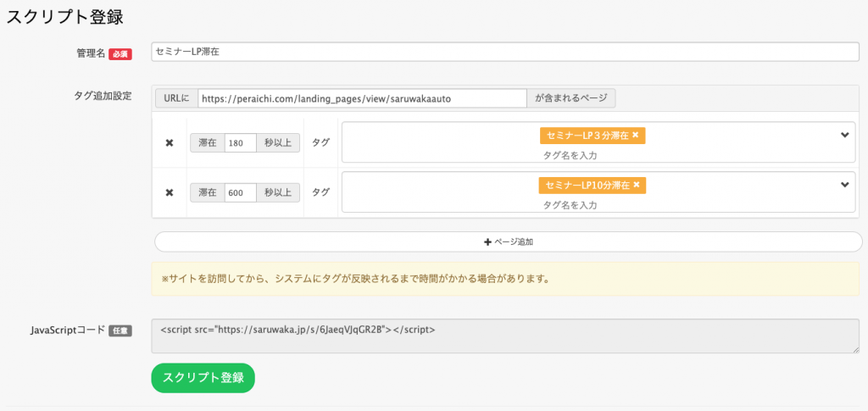Screen dimensions: 868x411
Task: Click the yellow notice about tag reflection delay
Action: [505, 279]
